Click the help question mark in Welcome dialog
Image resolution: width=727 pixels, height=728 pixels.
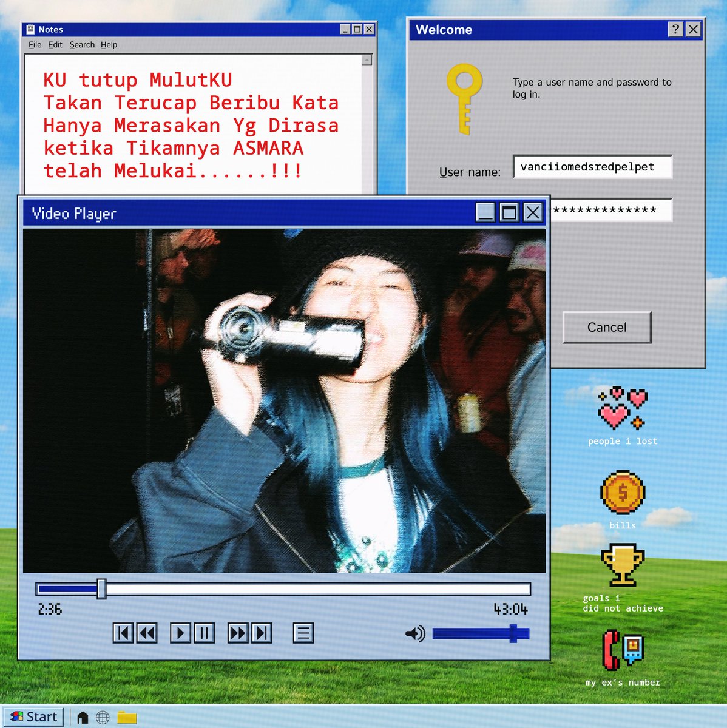(x=675, y=29)
